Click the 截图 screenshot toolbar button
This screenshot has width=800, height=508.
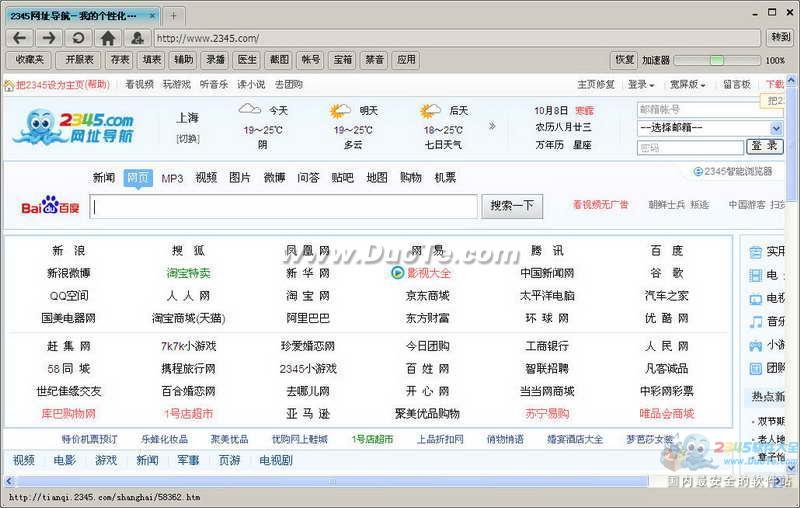[x=279, y=60]
